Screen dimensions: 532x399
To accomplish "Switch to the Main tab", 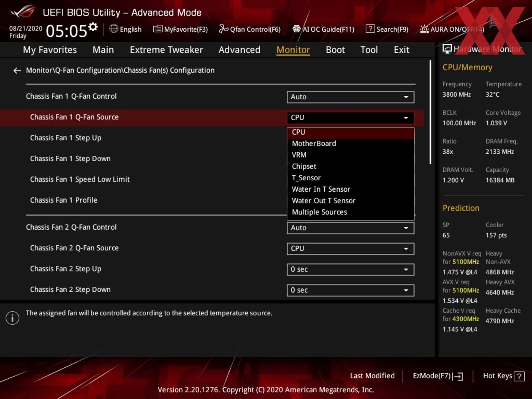I will pyautogui.click(x=103, y=50).
